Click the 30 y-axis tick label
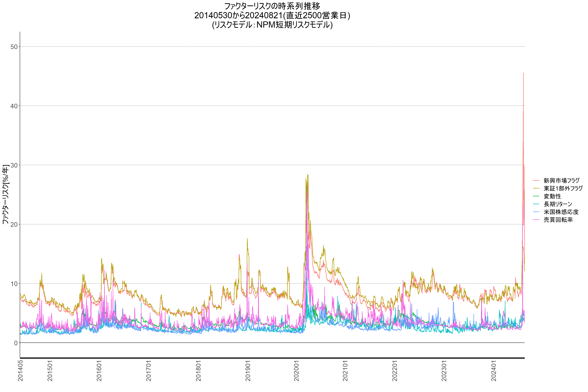Image resolution: width=588 pixels, height=392 pixels. coord(14,165)
